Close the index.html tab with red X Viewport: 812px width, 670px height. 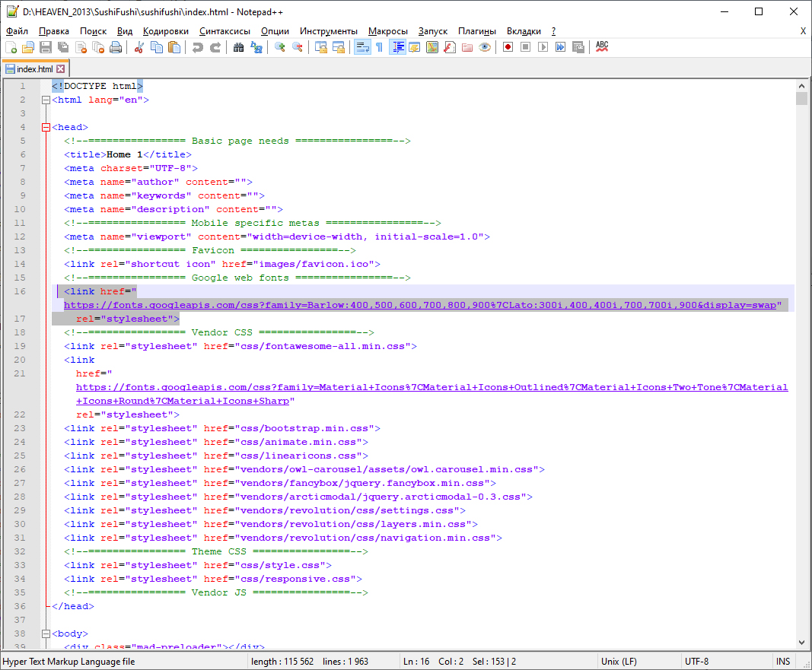[x=61, y=69]
